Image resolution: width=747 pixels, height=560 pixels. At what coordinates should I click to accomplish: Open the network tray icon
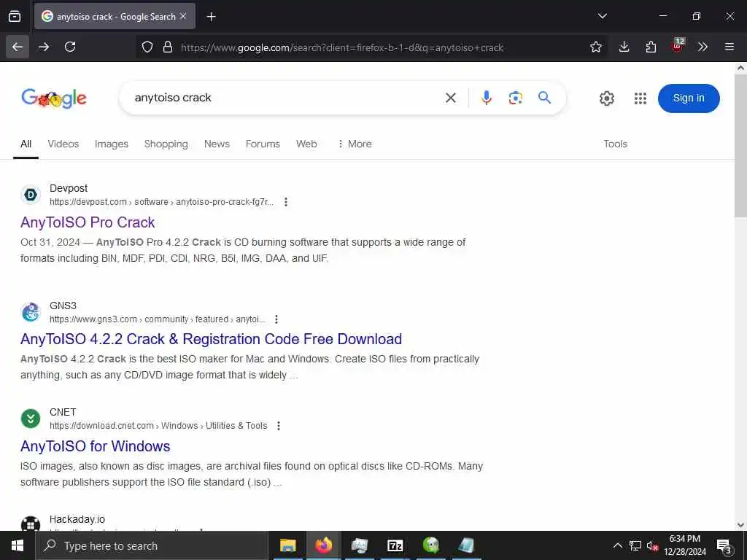635,545
